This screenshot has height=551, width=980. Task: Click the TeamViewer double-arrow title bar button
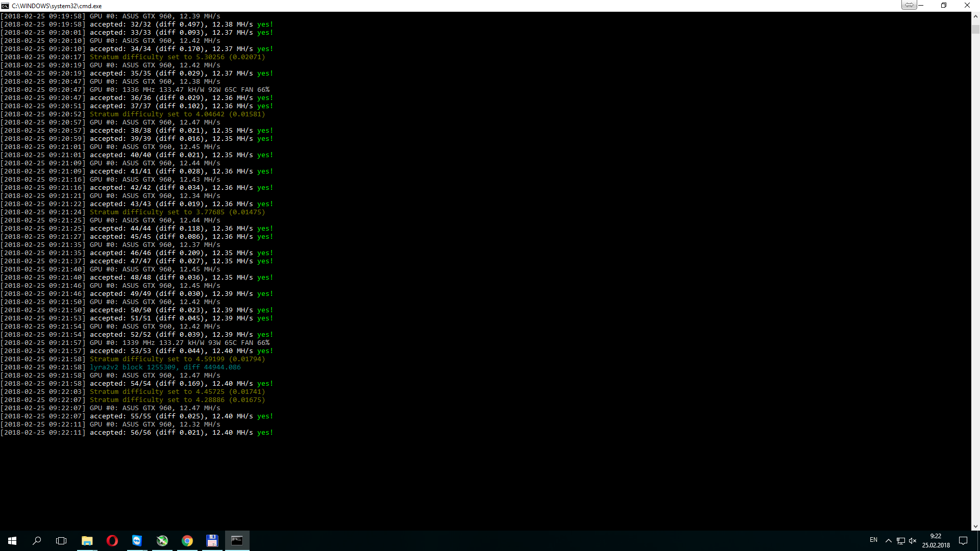tap(909, 5)
